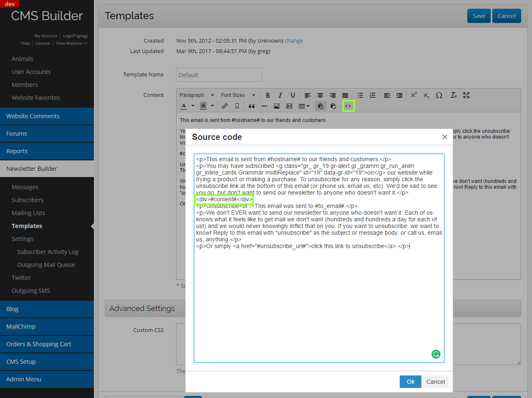
Task: Toggle Bold formatting
Action: click(268, 95)
